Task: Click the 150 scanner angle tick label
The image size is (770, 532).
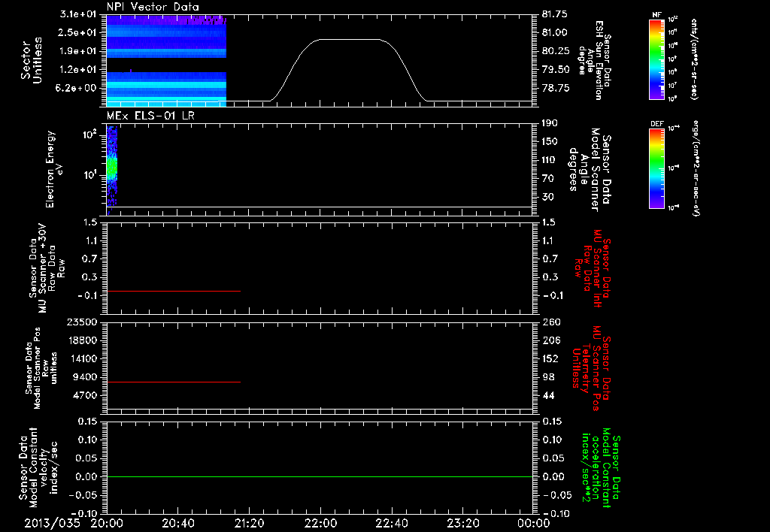Action: click(x=550, y=141)
